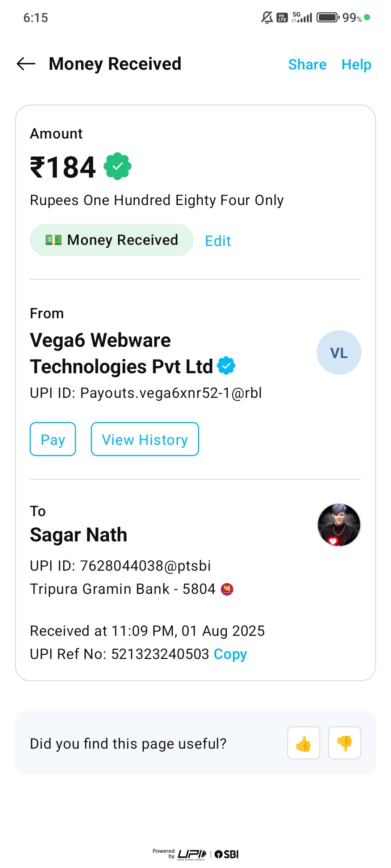This screenshot has height=868, width=391.
Task: Open Sagar Nath's profile picture
Action: [339, 525]
